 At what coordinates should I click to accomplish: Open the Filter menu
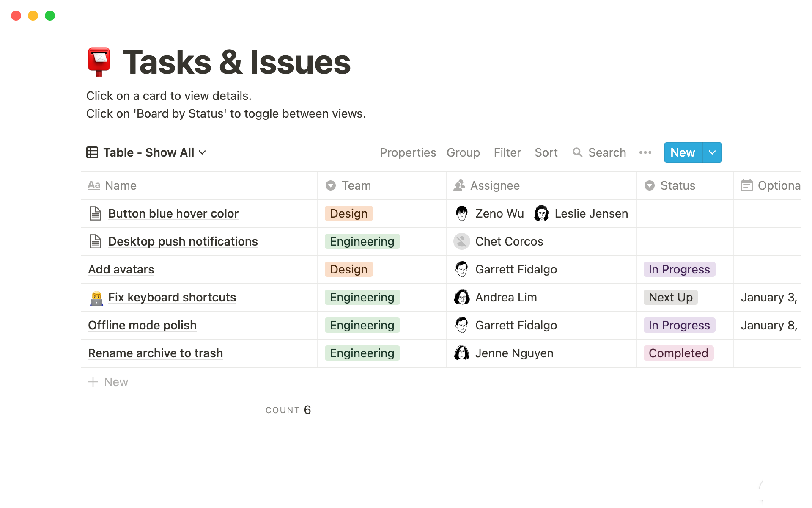pyautogui.click(x=507, y=152)
